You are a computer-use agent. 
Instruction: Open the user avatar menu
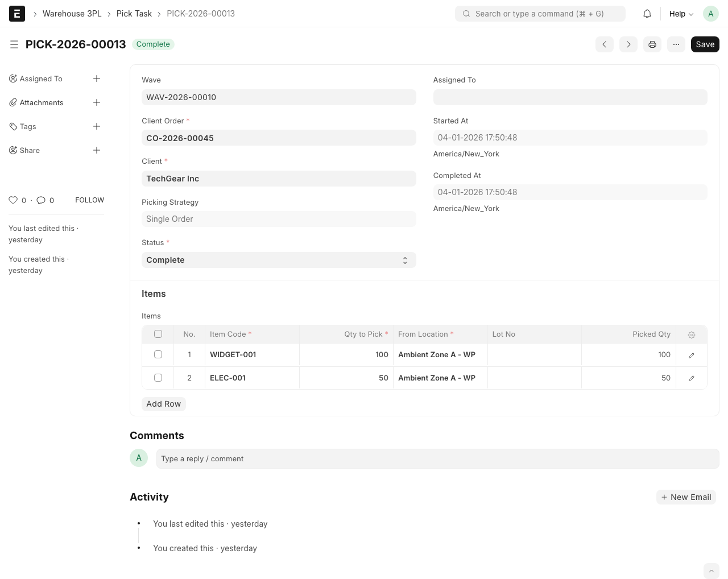pos(710,14)
